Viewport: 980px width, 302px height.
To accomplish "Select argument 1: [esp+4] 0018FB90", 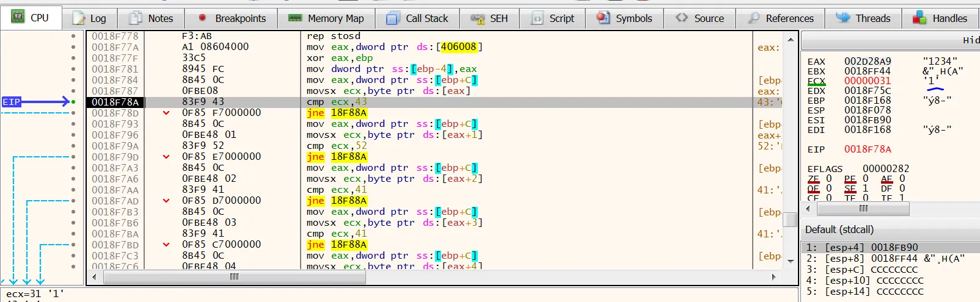I will [x=862, y=248].
